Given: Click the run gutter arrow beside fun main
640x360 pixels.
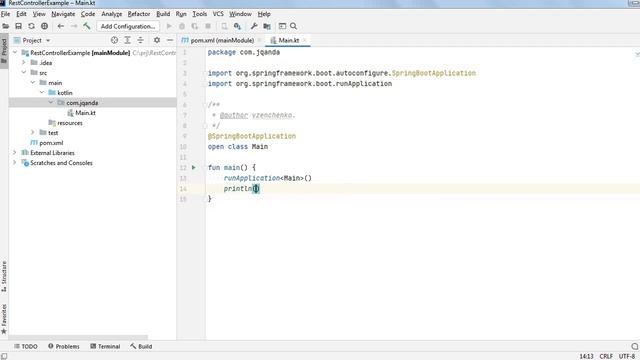Looking at the screenshot, I should tap(194, 167).
